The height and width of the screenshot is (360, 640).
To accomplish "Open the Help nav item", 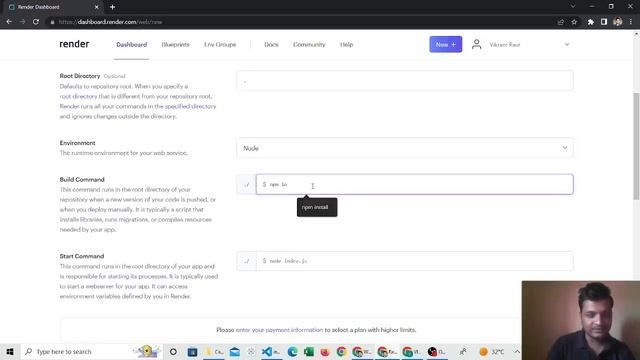I will [x=347, y=44].
